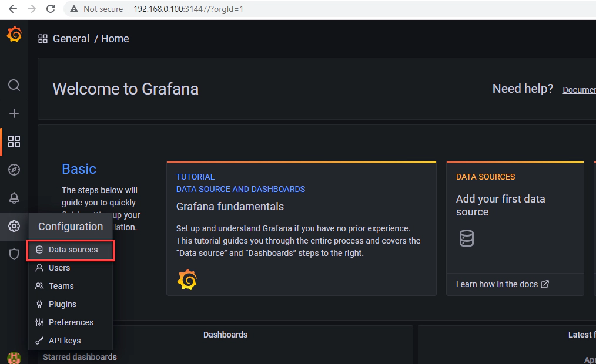
Task: Click the database icon in Data Sources card
Action: click(x=466, y=238)
